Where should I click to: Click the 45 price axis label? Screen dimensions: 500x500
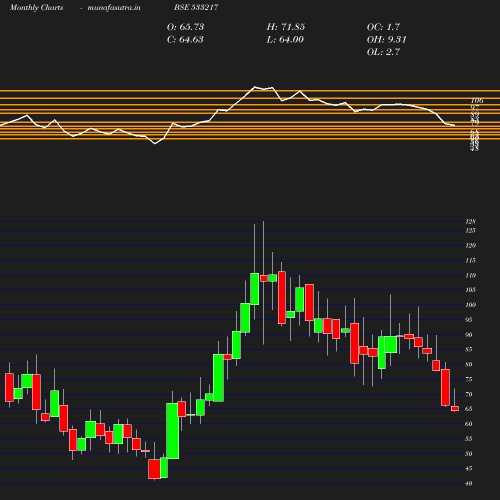coord(468,468)
